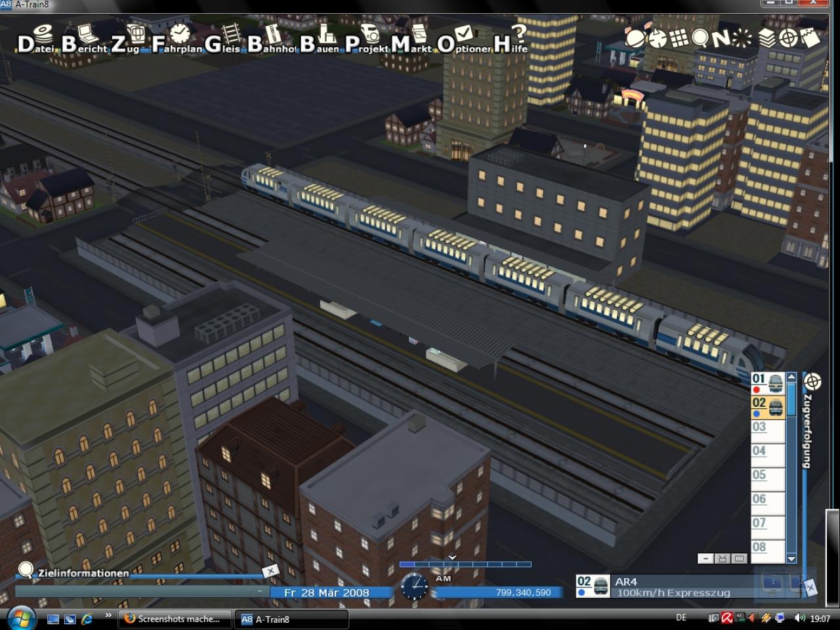Click the Zielinformationen magnifier icon
Viewport: 840px width, 630px height.
(x=26, y=570)
